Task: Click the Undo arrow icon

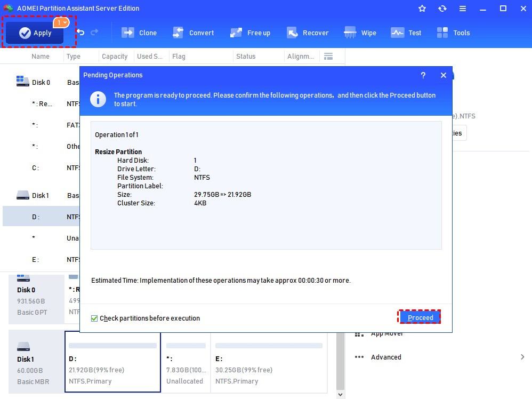Action: tap(80, 32)
